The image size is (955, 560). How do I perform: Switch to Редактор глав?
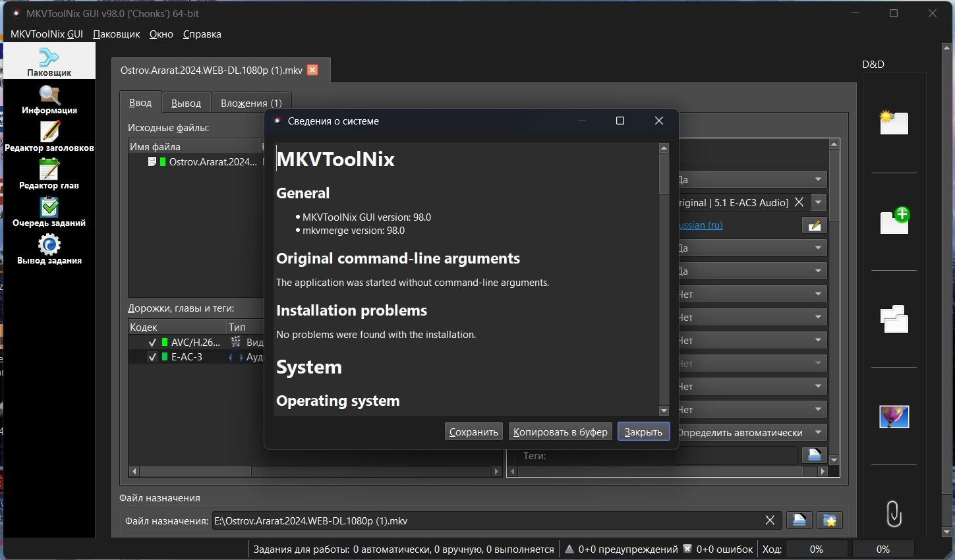[x=49, y=175]
